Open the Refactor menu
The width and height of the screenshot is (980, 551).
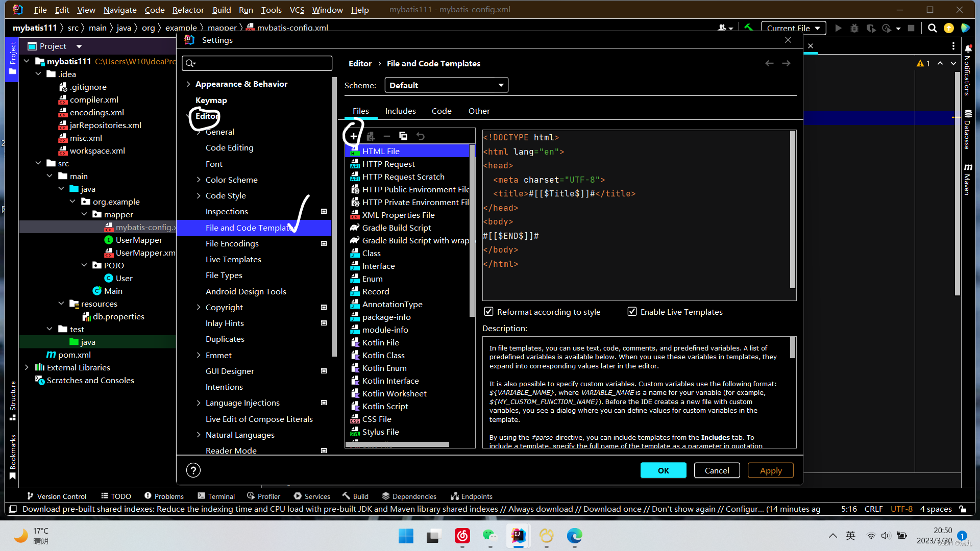[x=188, y=10]
